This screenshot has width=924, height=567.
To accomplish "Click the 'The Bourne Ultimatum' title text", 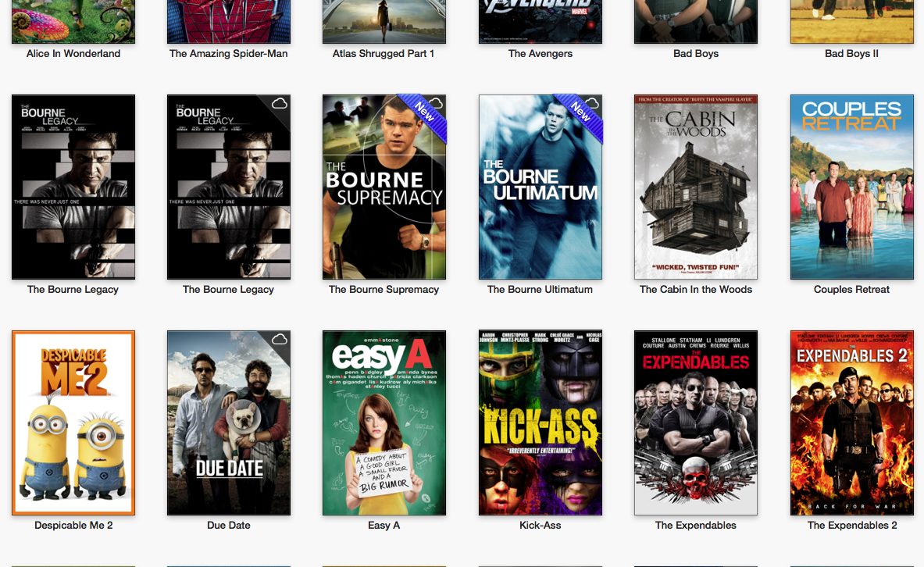I will pyautogui.click(x=540, y=290).
